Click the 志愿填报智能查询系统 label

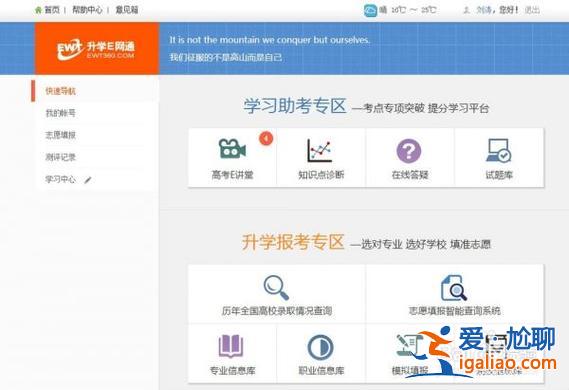tap(455, 311)
